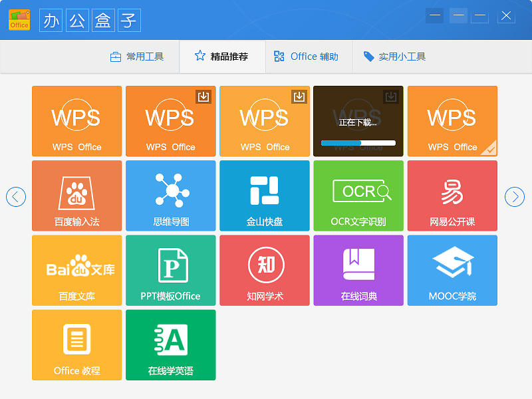Open the 百度输入法 tile
The image size is (532, 399).
[77, 196]
